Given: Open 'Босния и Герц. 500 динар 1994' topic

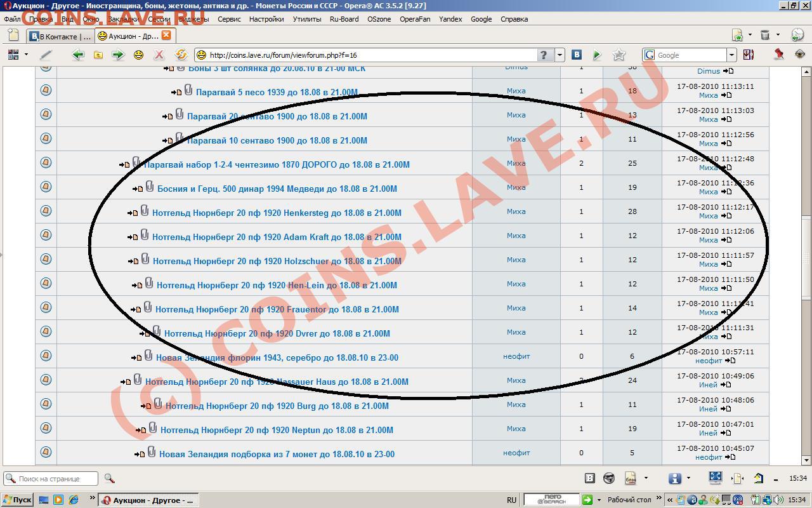Looking at the screenshot, I should (x=277, y=189).
